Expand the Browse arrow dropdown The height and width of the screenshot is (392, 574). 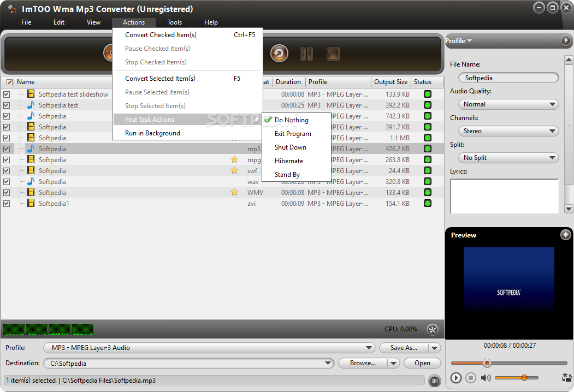coord(394,363)
